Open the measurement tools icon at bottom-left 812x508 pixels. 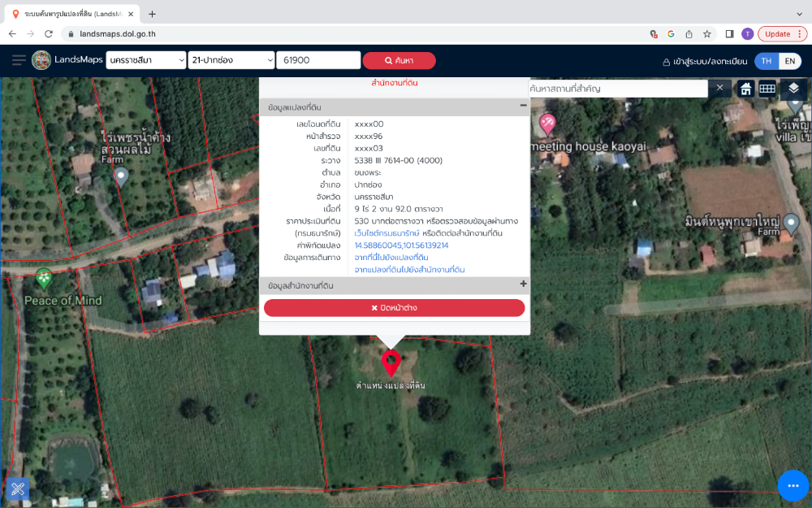point(18,488)
